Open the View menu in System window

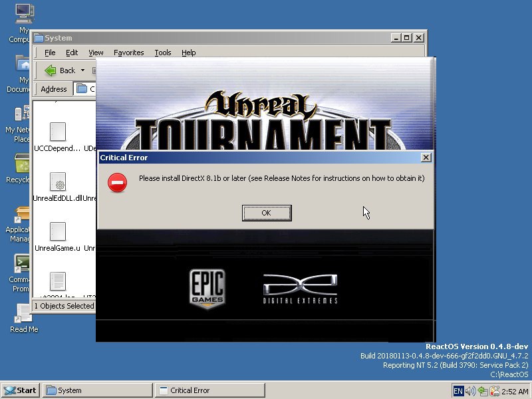(96, 53)
